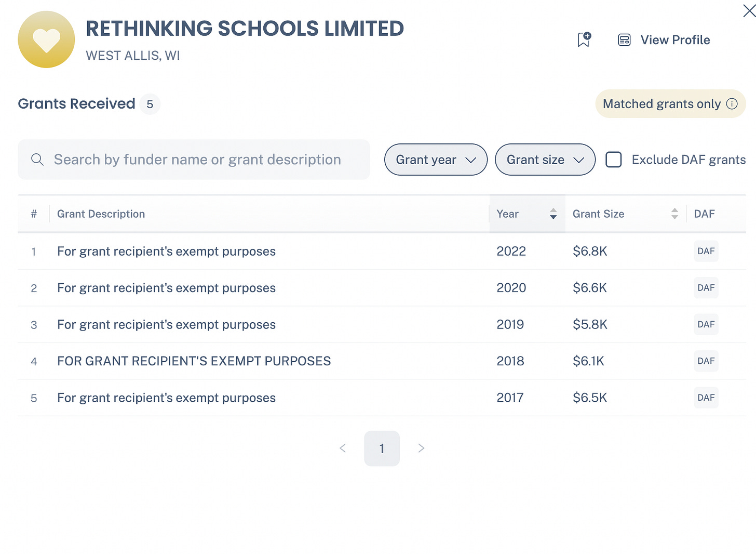This screenshot has height=554, width=756.
Task: Click the Grant Size column header label
Action: click(598, 214)
